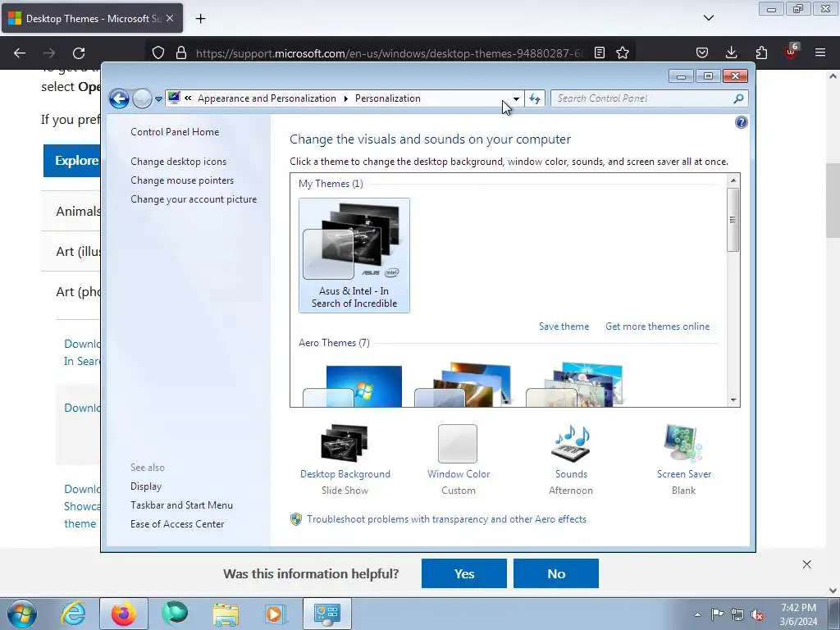Screen dimensions: 840x630
Task: Open Windows Explorer folder on taskbar
Action: click(226, 614)
